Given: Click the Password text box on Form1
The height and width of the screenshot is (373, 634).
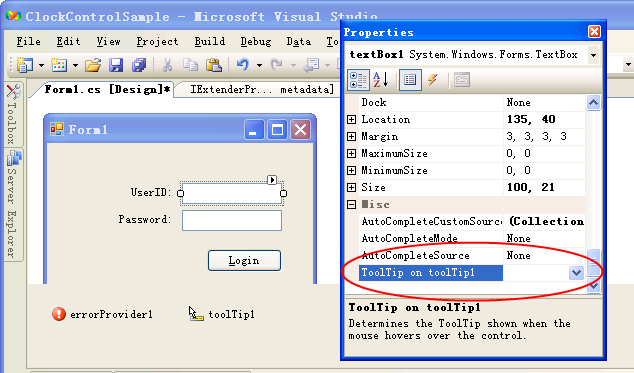Looking at the screenshot, I should pyautogui.click(x=232, y=220).
